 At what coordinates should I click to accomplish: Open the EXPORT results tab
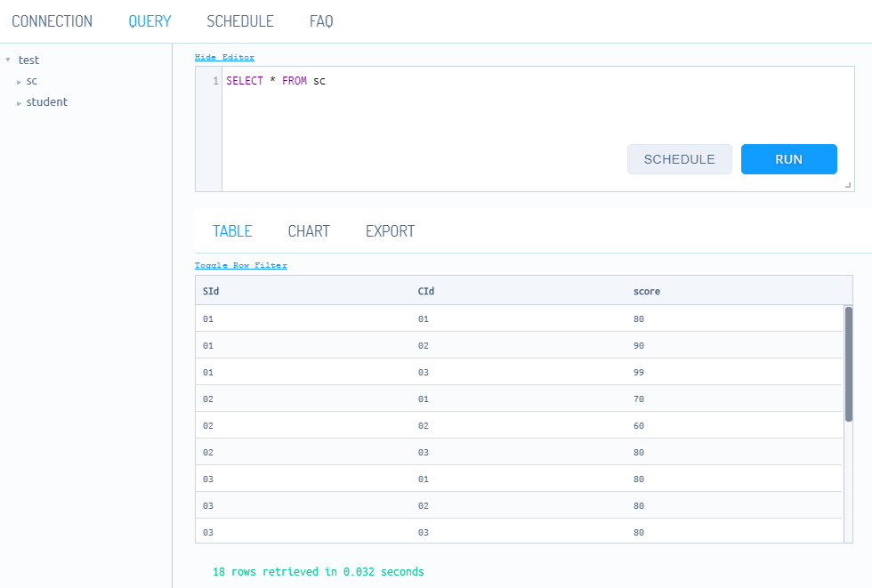[x=390, y=231]
